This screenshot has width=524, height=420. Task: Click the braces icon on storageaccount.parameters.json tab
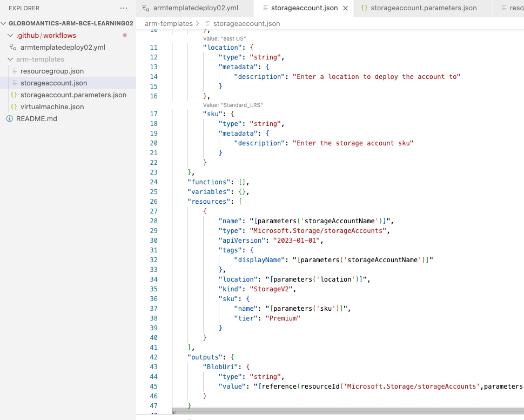pyautogui.click(x=364, y=8)
